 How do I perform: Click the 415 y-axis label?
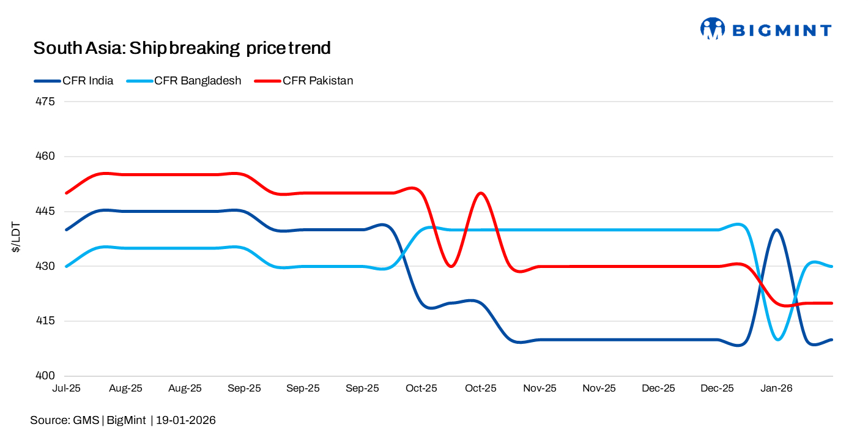point(46,321)
